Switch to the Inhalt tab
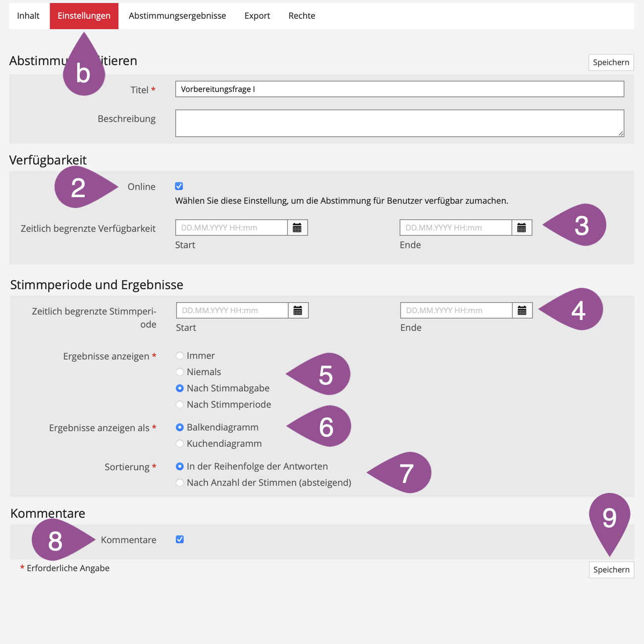The height and width of the screenshot is (644, 644). (28, 16)
